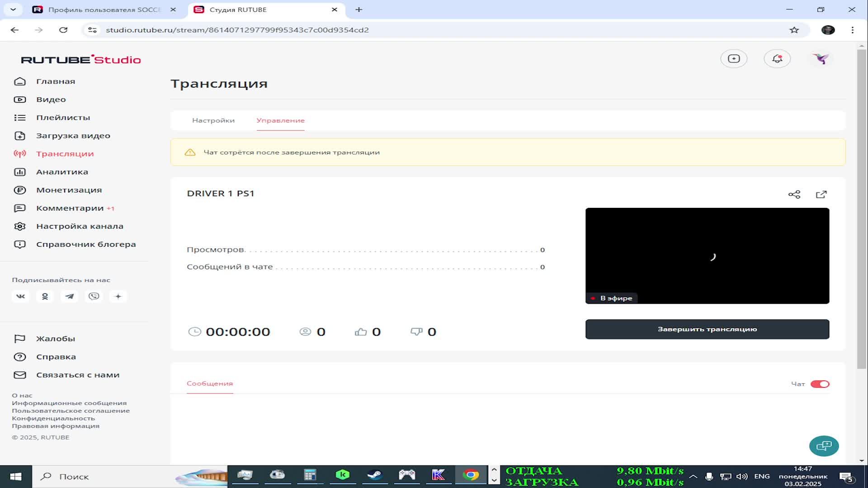Open the notifications bell
This screenshot has width=868, height=488.
click(x=777, y=59)
